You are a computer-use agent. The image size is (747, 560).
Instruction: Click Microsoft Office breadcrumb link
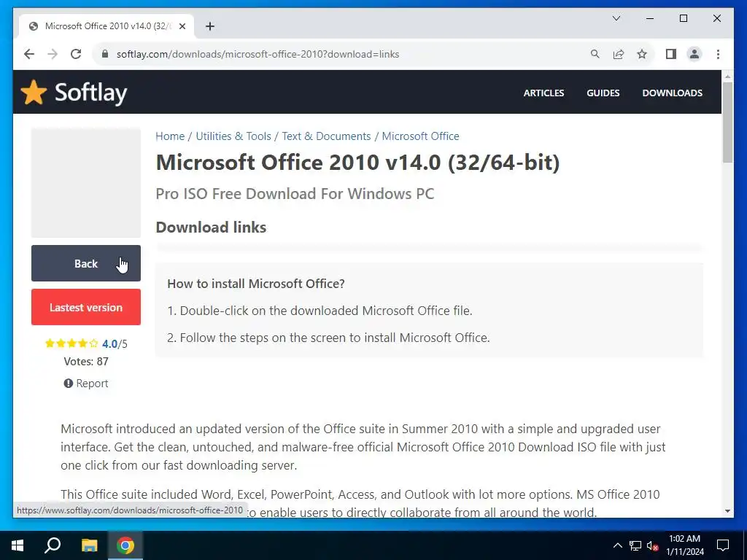click(x=421, y=136)
